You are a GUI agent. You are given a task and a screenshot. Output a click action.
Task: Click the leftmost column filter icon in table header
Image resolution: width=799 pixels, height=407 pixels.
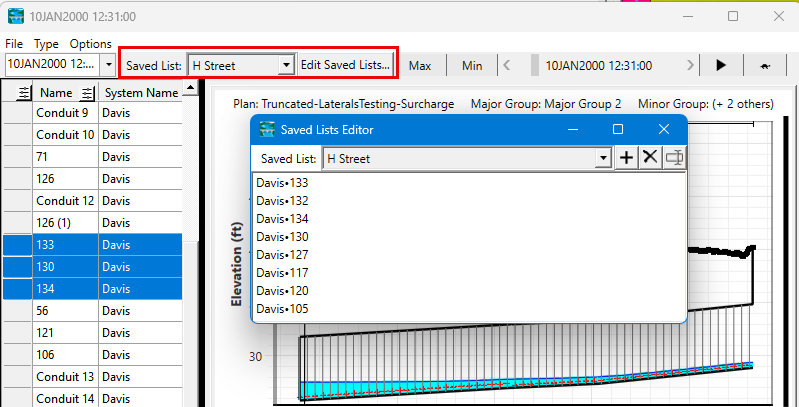17,93
